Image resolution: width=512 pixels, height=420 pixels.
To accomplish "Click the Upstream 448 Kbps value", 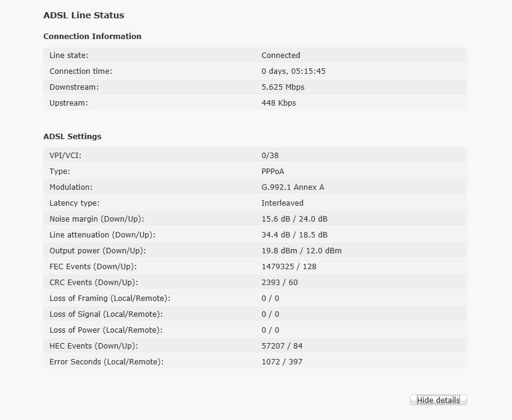I will (279, 103).
